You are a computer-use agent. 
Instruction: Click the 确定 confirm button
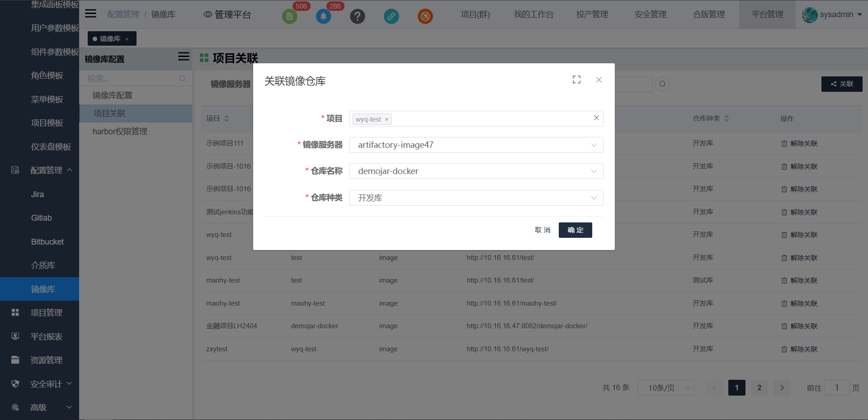pyautogui.click(x=575, y=230)
